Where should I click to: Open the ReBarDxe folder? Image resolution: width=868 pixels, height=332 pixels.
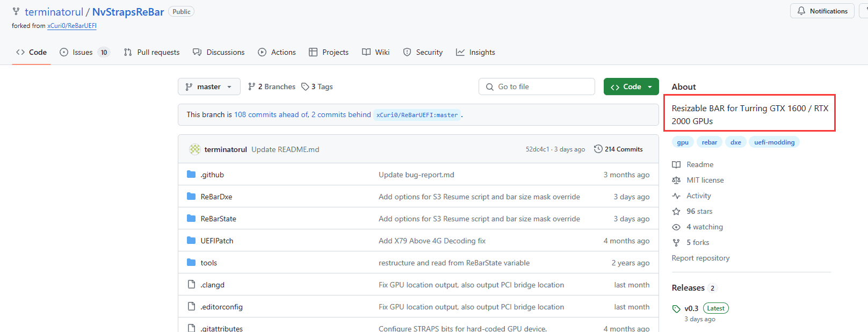(x=216, y=197)
